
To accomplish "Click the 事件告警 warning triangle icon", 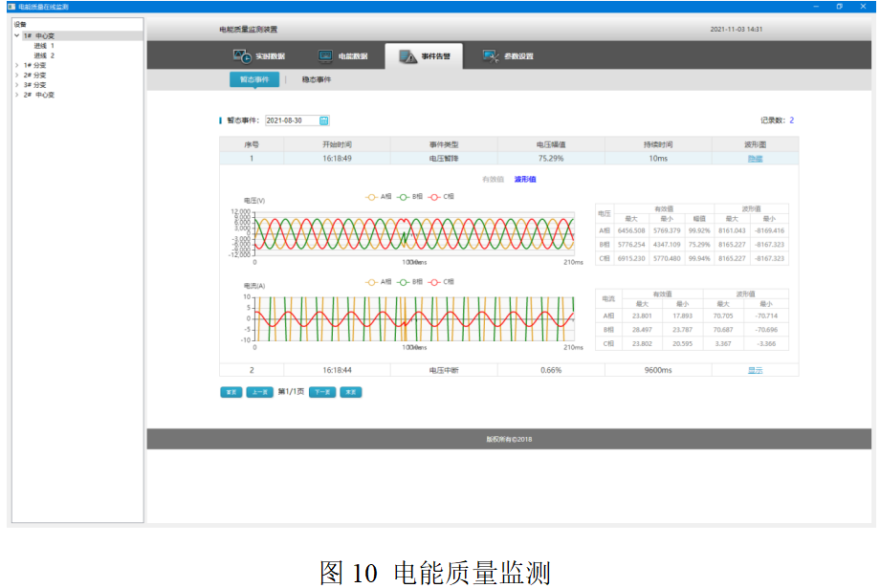I will tap(408, 56).
